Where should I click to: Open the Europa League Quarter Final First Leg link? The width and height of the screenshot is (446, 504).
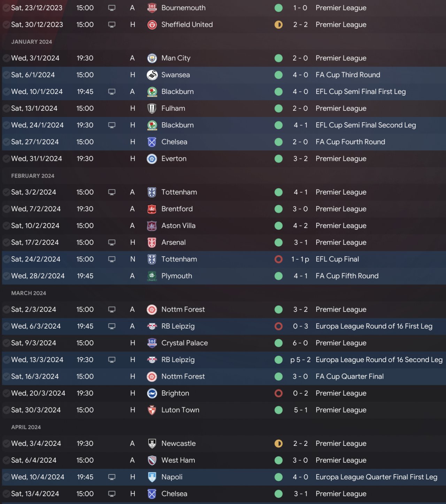coord(376,477)
